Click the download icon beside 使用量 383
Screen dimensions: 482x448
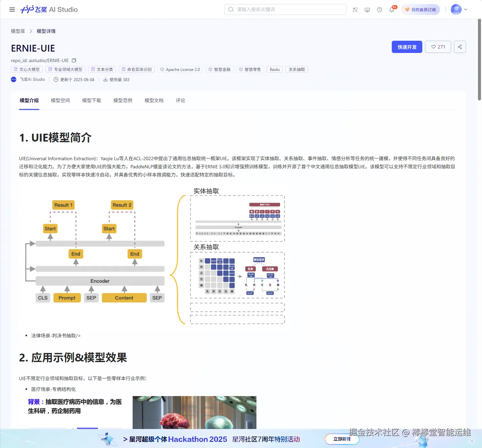point(105,79)
